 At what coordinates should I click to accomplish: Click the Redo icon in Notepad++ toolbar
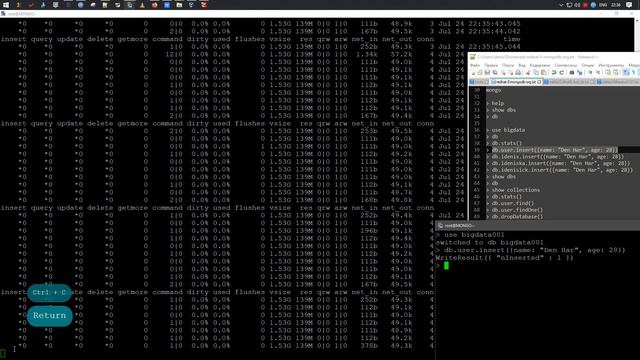click(562, 73)
